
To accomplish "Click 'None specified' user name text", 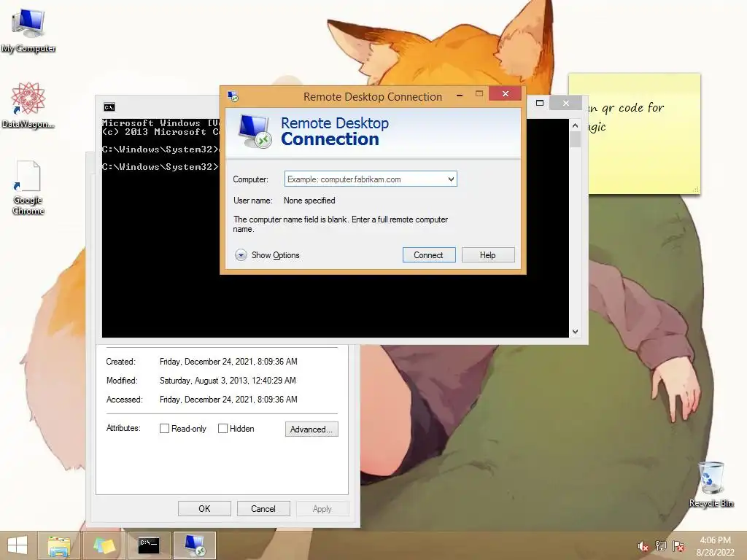I will 309,201.
